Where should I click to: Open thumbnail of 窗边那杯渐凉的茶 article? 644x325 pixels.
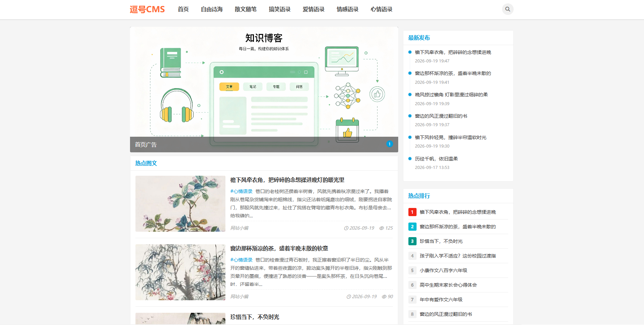tap(180, 272)
